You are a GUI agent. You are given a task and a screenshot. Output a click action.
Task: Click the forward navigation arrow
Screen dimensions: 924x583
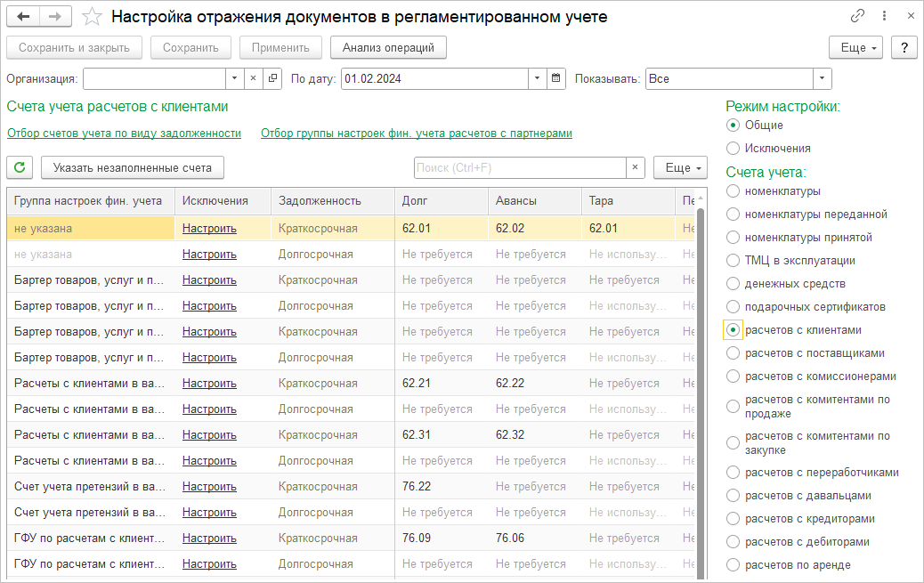click(55, 16)
